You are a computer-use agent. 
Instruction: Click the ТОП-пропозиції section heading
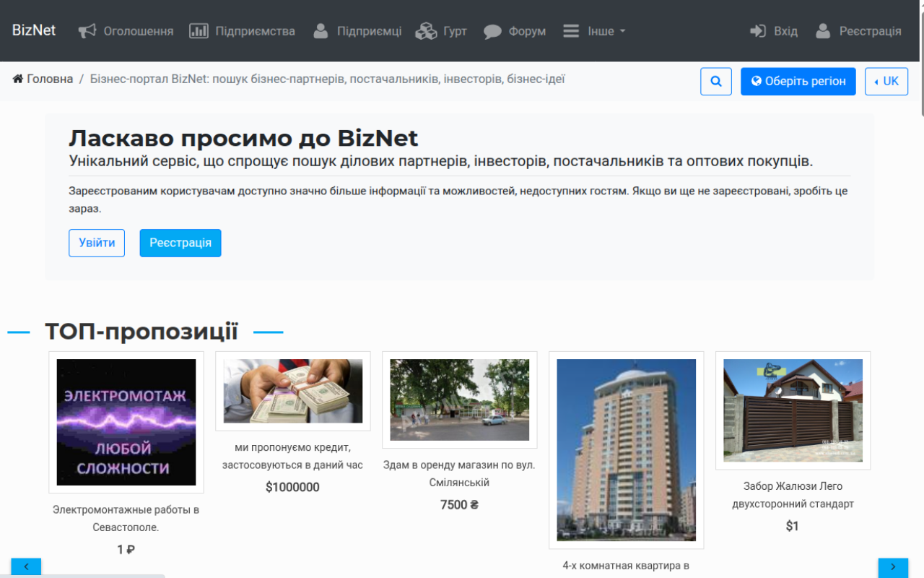tap(141, 332)
